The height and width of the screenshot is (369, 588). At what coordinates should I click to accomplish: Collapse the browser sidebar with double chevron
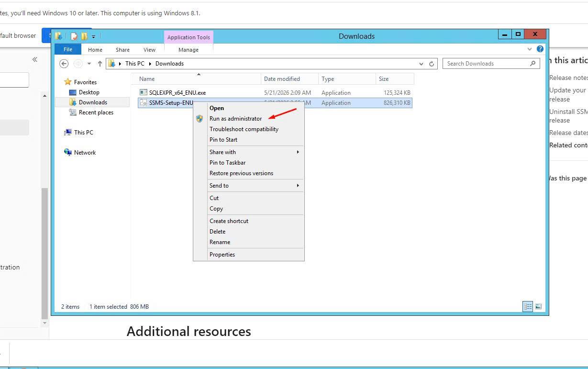coord(34,59)
